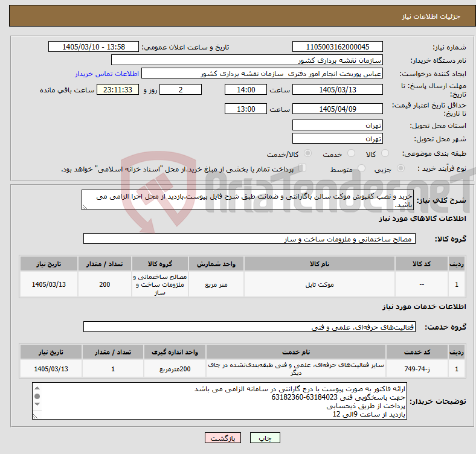Click the price validity date 1405/04/09 field
Image resolution: width=476 pixels, height=454 pixels.
(337, 109)
